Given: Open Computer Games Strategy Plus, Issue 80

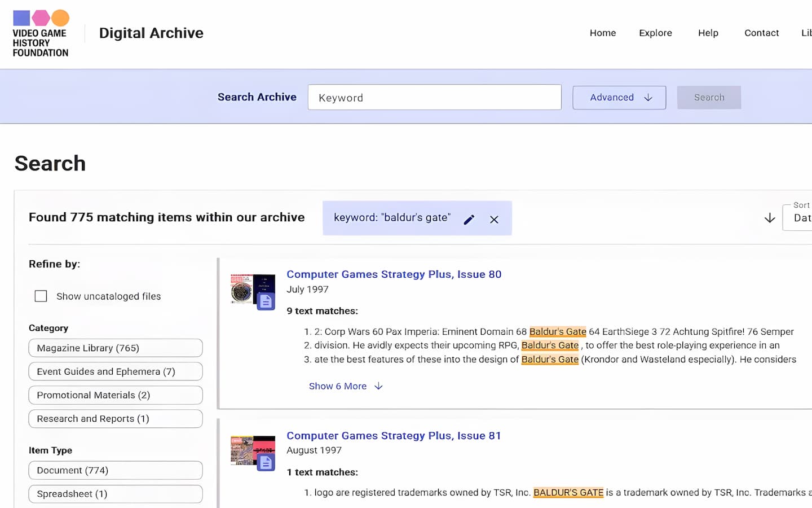Looking at the screenshot, I should pos(394,274).
